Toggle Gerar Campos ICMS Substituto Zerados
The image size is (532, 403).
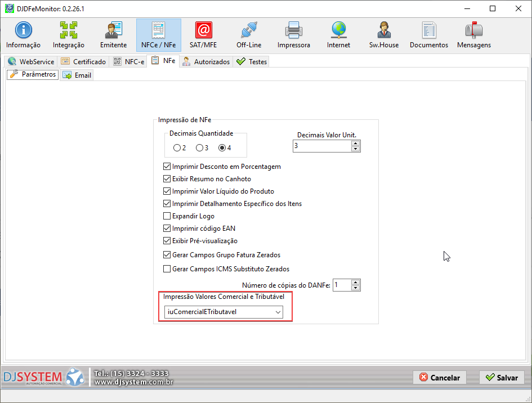coord(167,269)
